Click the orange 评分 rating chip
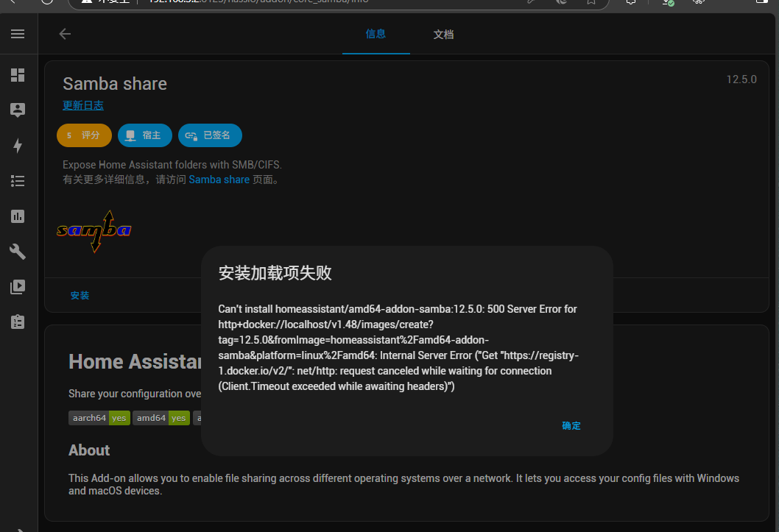This screenshot has width=779, height=532. tap(84, 135)
